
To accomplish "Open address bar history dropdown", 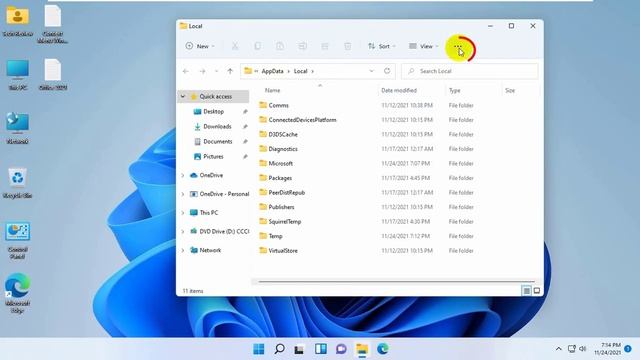I will (371, 71).
